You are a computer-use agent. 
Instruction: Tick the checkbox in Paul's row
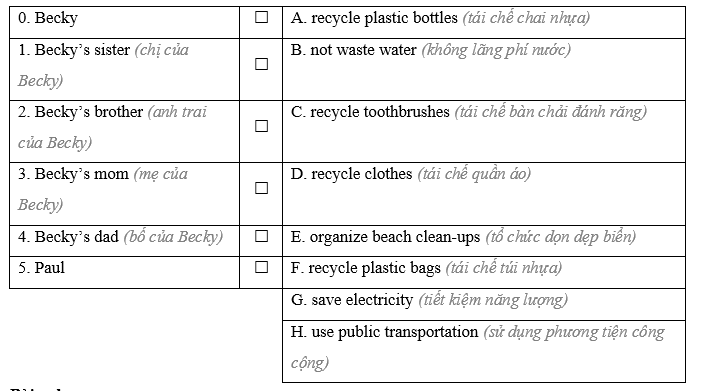click(261, 267)
